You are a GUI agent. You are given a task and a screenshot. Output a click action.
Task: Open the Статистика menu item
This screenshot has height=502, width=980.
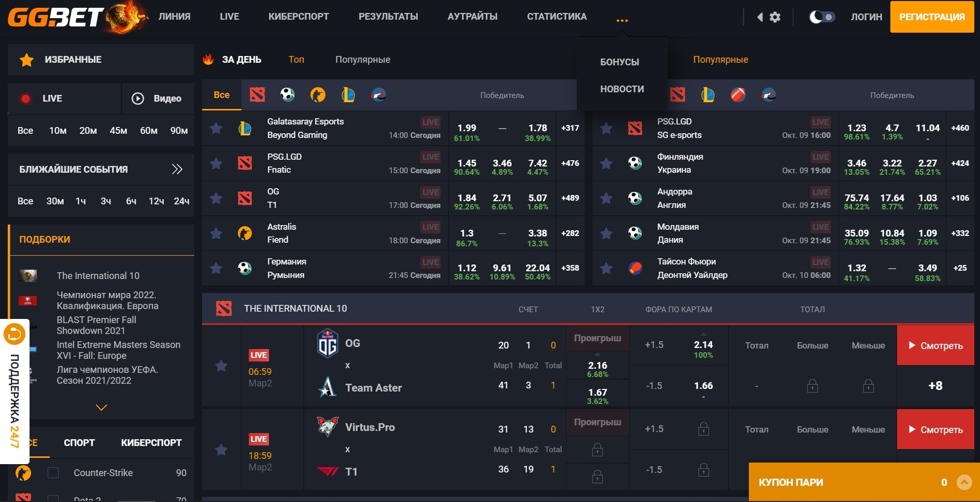click(557, 17)
